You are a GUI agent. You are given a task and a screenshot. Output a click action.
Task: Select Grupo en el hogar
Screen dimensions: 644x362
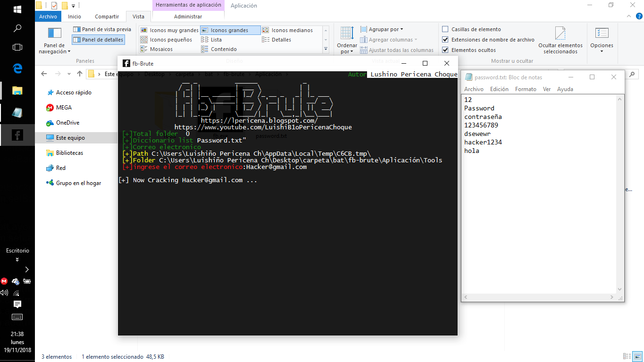tap(78, 183)
